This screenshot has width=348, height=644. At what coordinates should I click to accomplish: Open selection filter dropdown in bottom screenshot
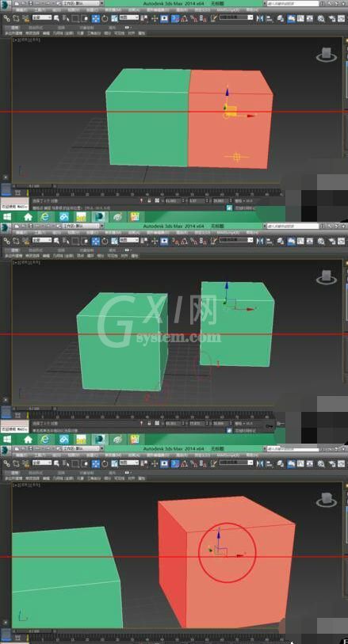tap(42, 463)
